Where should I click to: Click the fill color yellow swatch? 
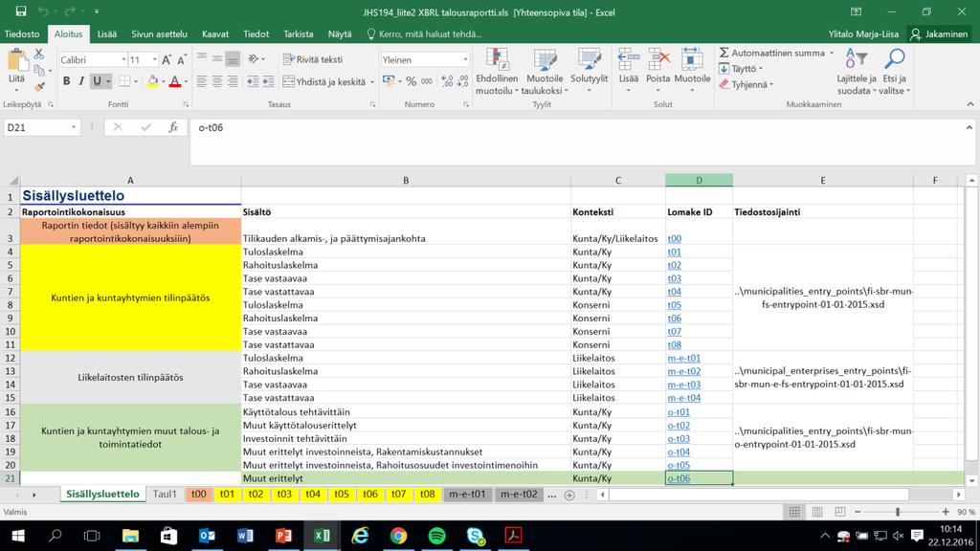[152, 81]
